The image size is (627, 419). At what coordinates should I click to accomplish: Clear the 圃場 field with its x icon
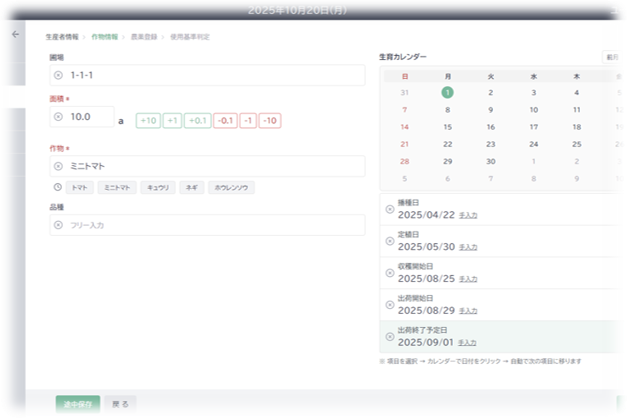58,75
